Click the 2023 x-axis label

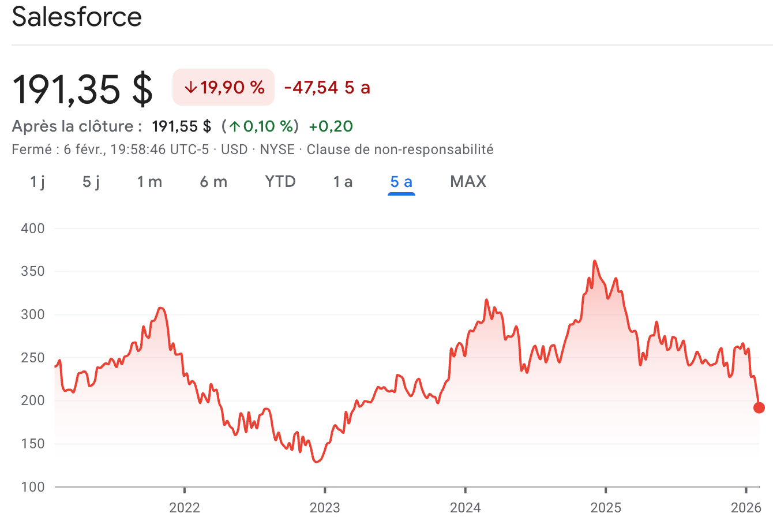tap(325, 508)
